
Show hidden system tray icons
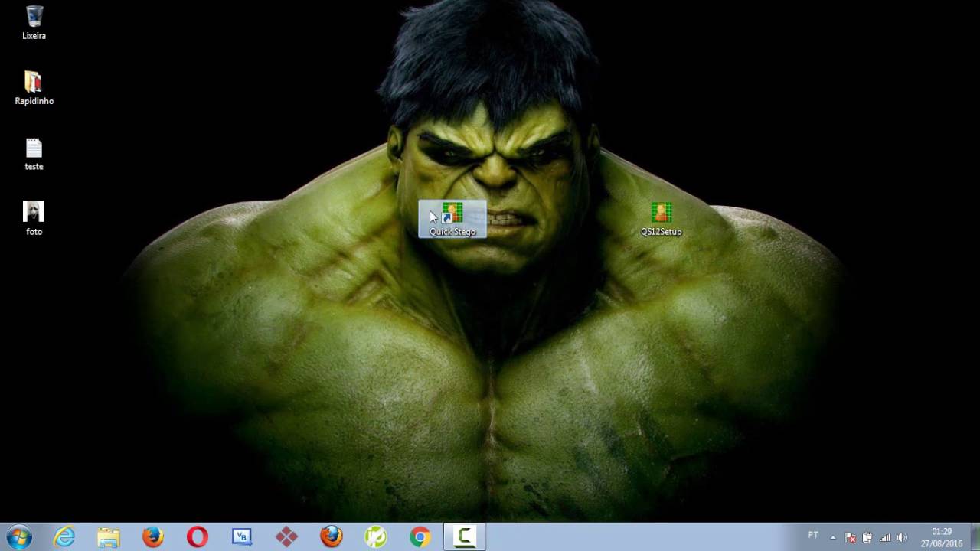point(833,537)
